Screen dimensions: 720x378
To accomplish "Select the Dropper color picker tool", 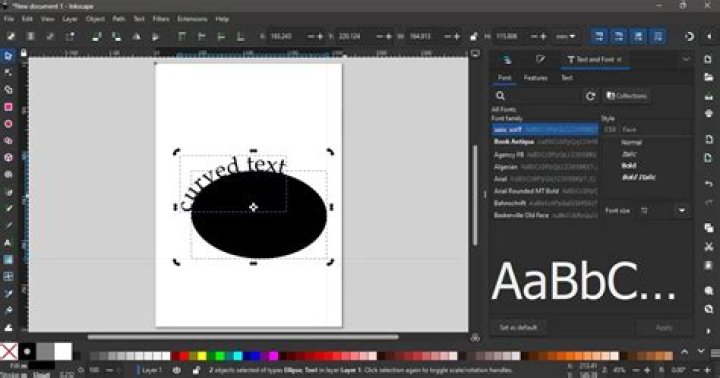I will pos(8,293).
